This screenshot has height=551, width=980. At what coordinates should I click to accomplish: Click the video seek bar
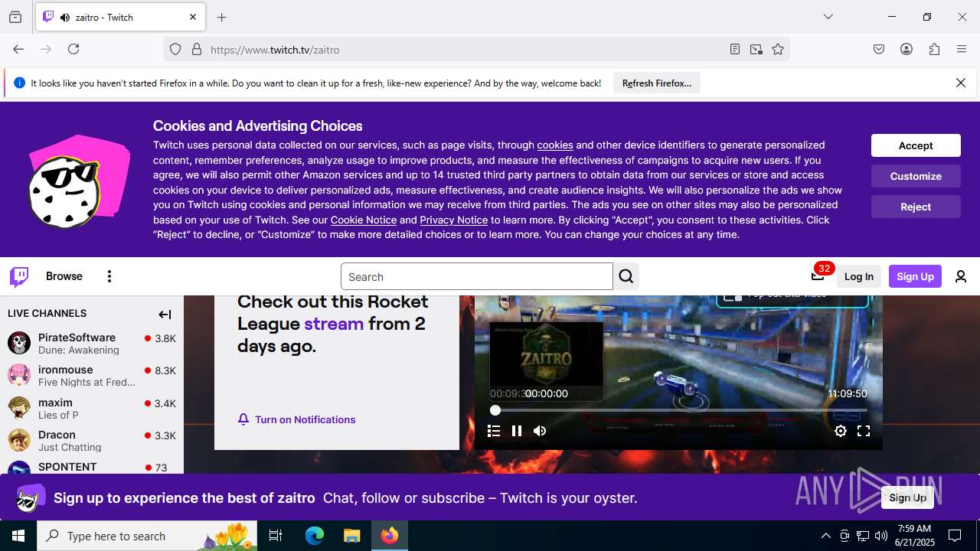click(678, 410)
